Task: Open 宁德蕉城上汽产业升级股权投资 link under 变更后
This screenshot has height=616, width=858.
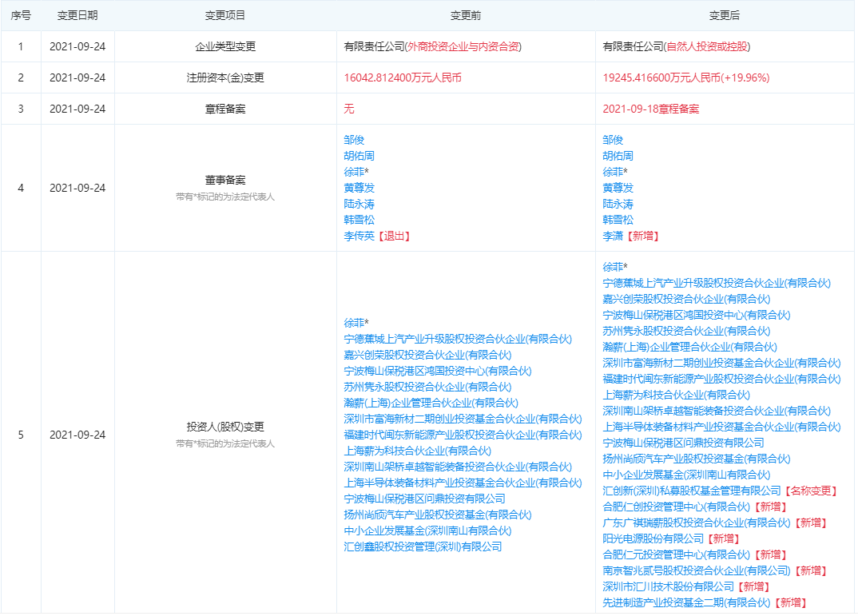Action: [717, 283]
